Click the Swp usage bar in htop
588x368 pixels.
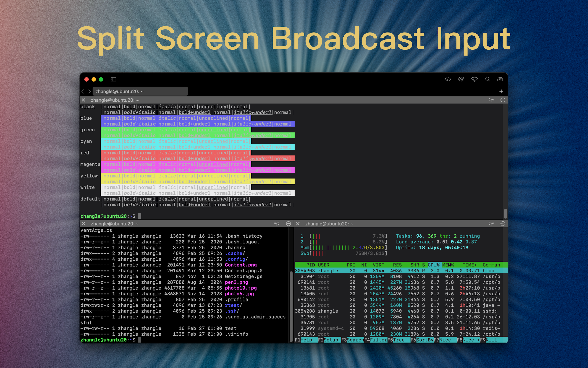pyautogui.click(x=344, y=253)
